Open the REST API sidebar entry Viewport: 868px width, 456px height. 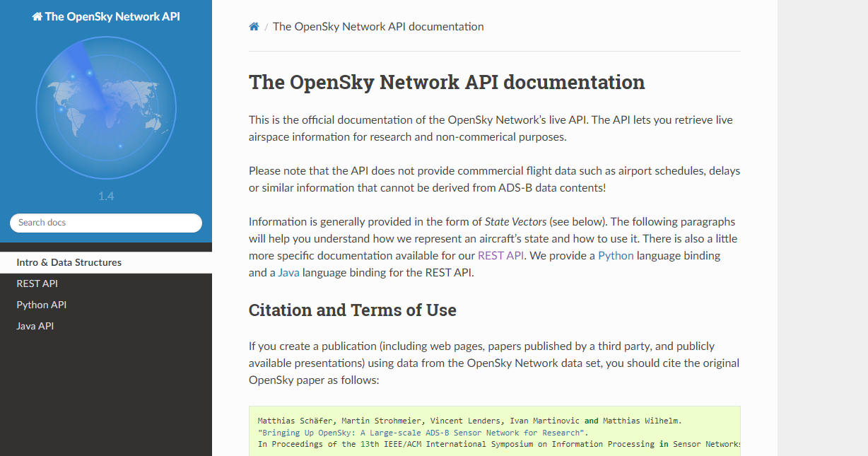pos(37,283)
